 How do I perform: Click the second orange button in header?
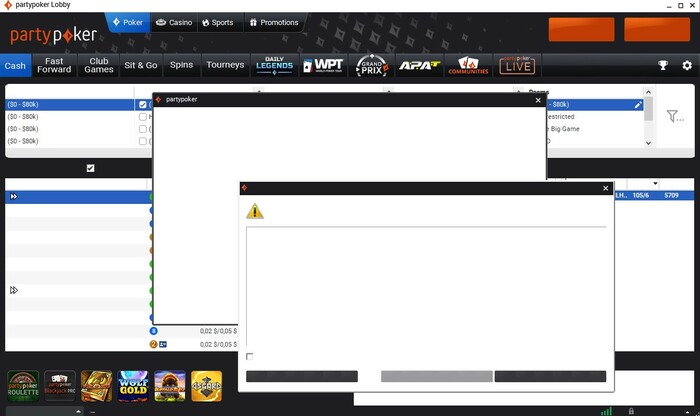pos(657,29)
